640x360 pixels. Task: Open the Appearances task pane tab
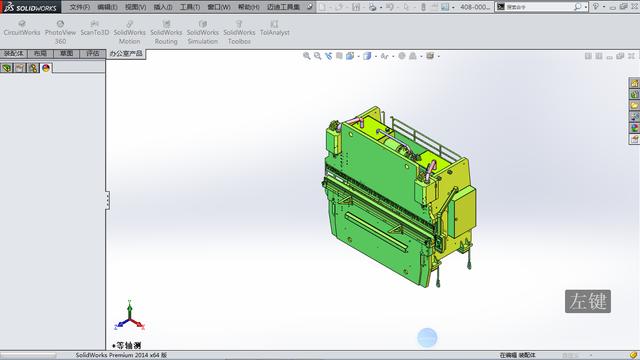coord(634,128)
